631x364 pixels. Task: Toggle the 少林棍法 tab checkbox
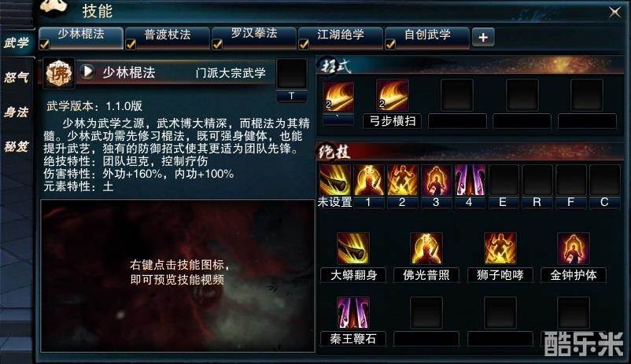[45, 44]
